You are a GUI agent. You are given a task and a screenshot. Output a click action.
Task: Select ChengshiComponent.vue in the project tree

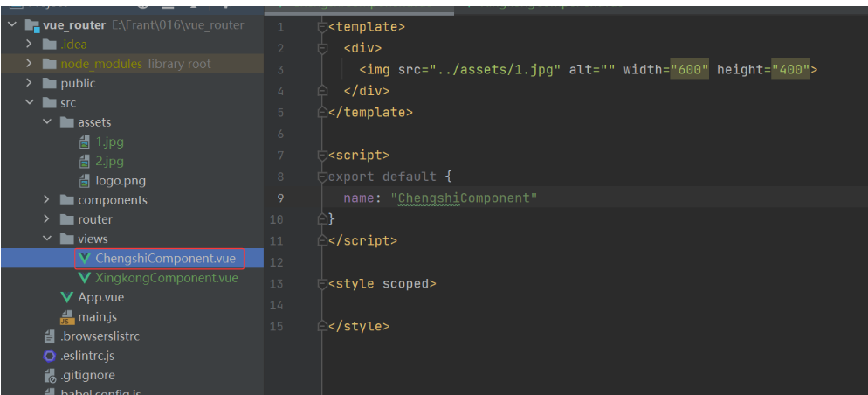[166, 258]
